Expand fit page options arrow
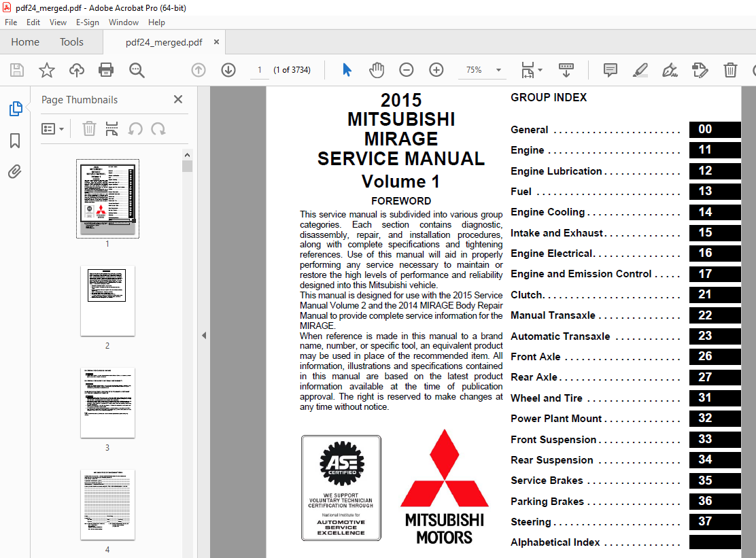 pyautogui.click(x=540, y=71)
